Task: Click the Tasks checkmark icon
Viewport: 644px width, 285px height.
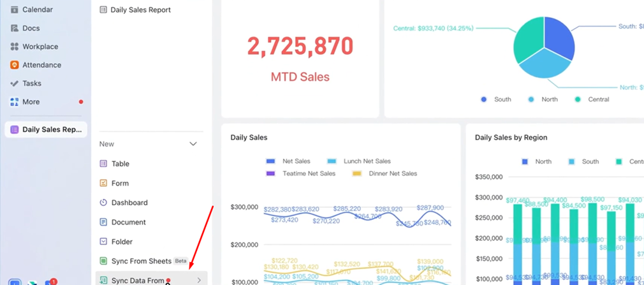Action: click(15, 84)
